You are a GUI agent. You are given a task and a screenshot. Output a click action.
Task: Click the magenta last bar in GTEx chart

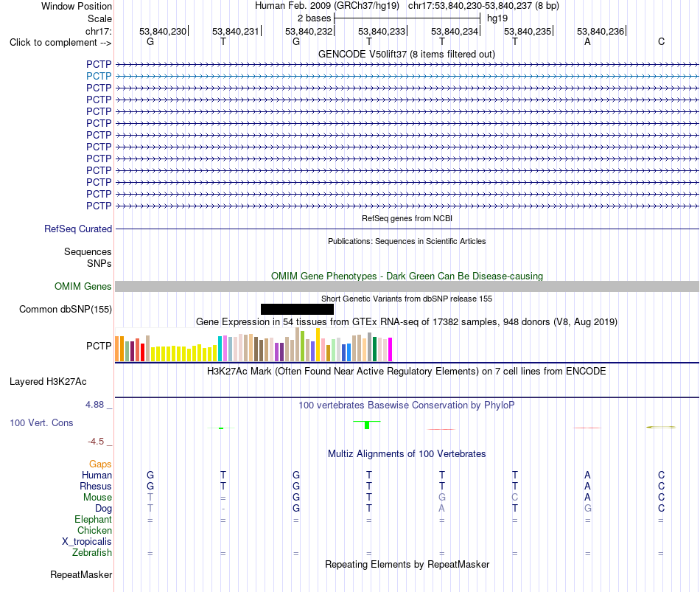coord(391,349)
